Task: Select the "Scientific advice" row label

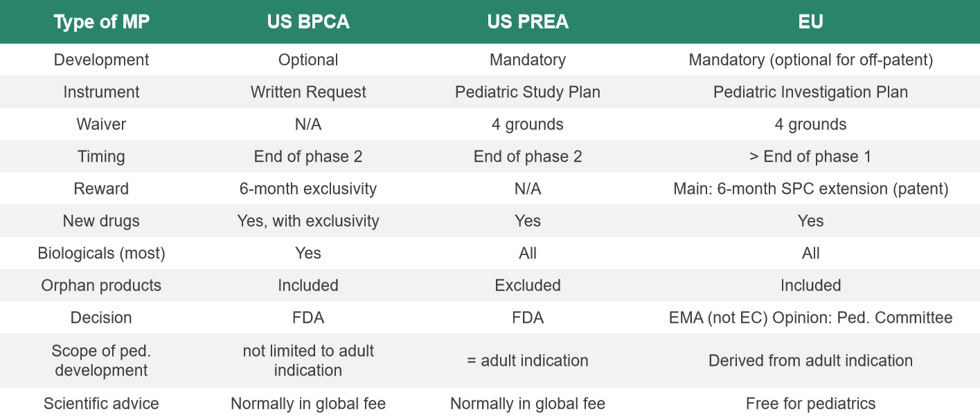Action: (x=101, y=403)
